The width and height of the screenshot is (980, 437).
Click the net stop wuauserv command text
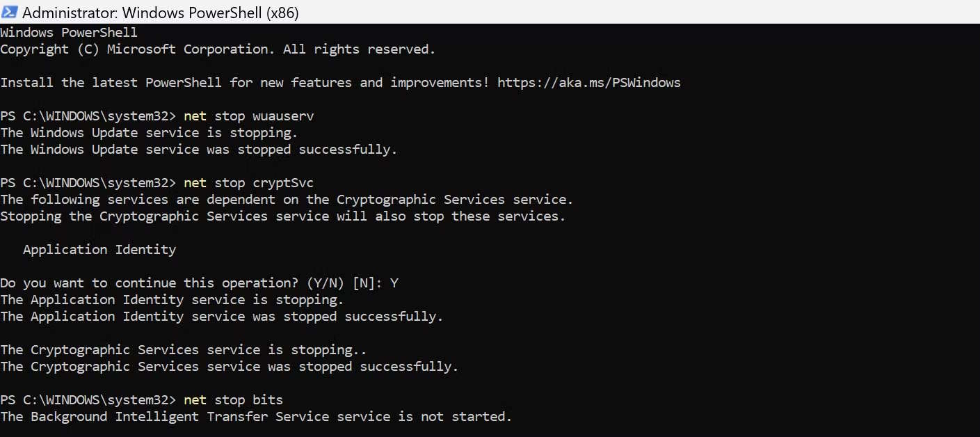[249, 116]
